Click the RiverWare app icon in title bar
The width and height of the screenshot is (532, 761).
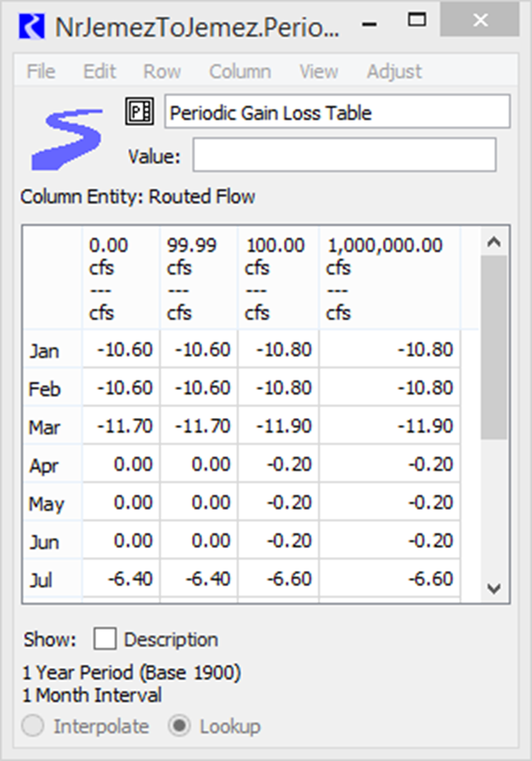point(32,26)
